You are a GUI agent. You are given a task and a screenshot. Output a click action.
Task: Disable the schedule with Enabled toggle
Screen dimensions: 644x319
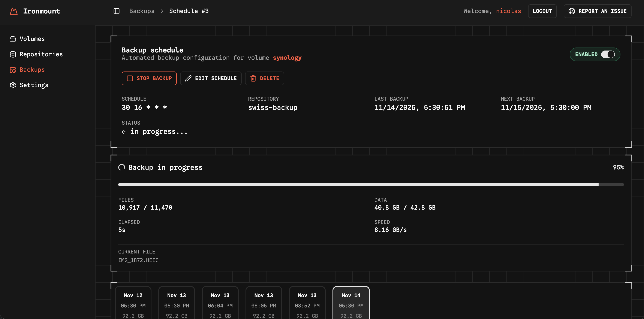[608, 54]
